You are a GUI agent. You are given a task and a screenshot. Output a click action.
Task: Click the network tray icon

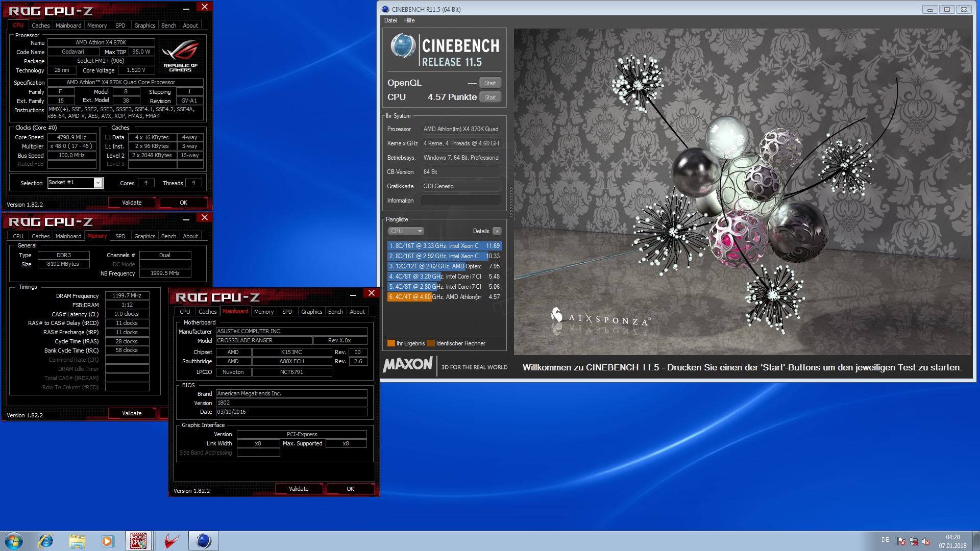click(914, 541)
